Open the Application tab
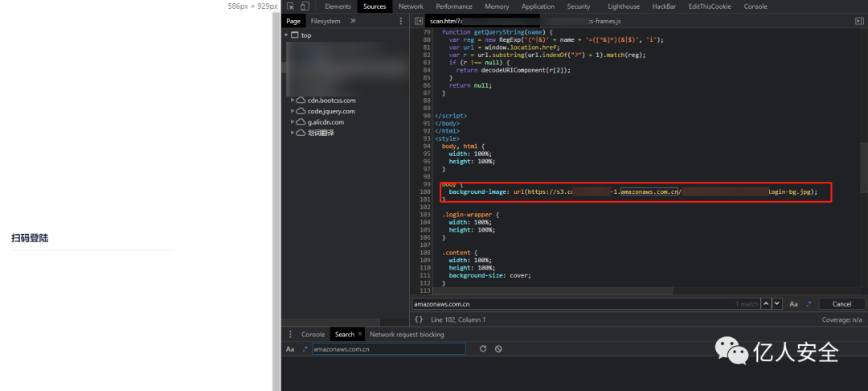This screenshot has height=391, width=868. pos(538,6)
